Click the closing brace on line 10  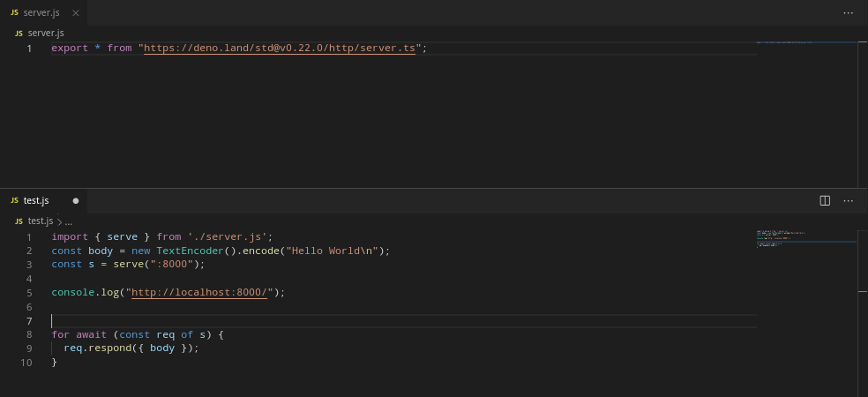click(55, 362)
